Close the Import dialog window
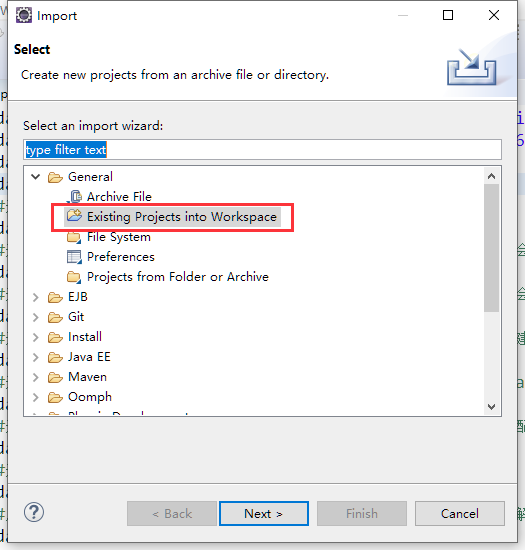Screen dimensions: 525x550 click(x=494, y=15)
